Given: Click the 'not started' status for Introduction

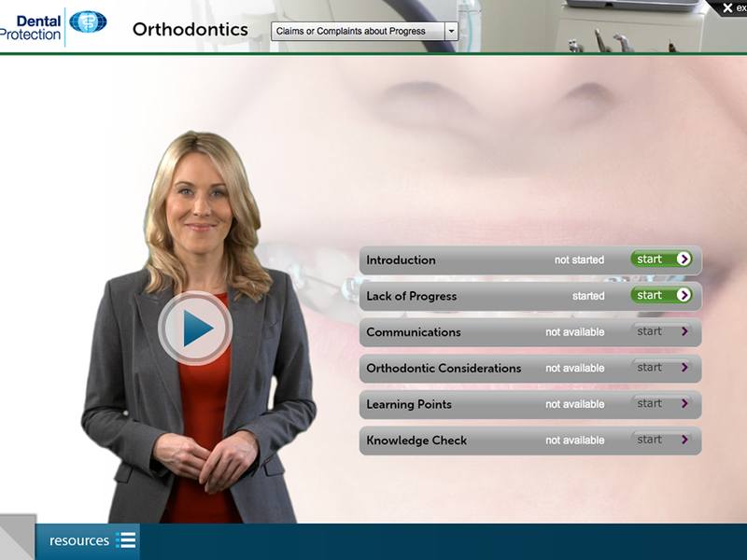Looking at the screenshot, I should click(x=579, y=260).
